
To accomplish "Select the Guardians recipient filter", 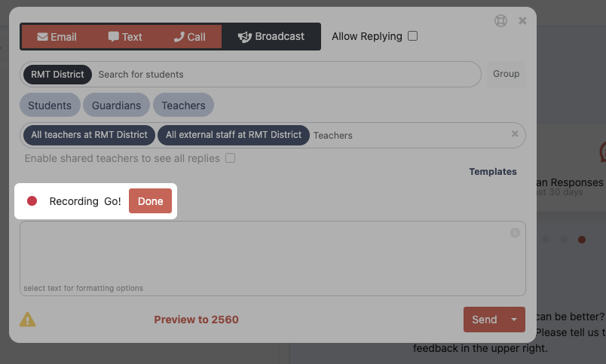I will tap(116, 106).
